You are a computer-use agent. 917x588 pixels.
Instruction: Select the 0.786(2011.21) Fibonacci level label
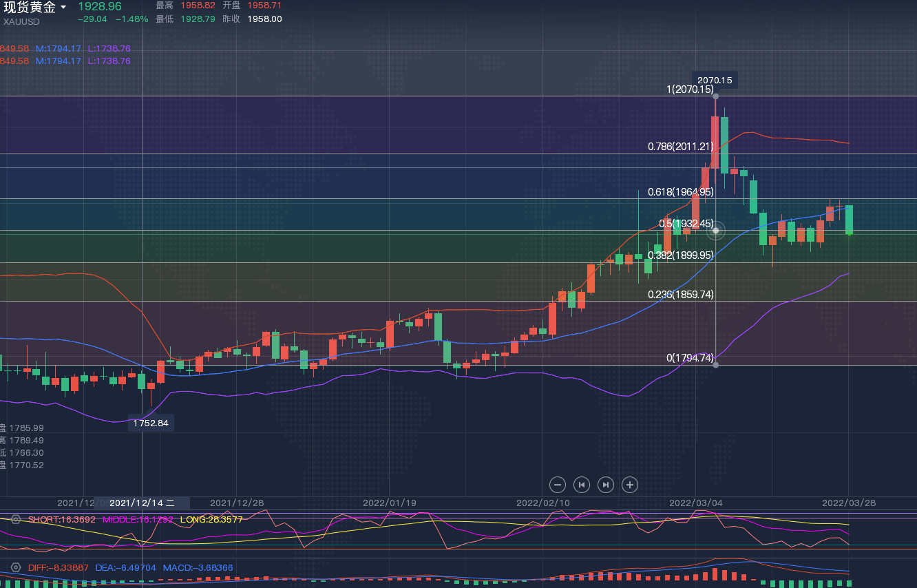pos(680,147)
